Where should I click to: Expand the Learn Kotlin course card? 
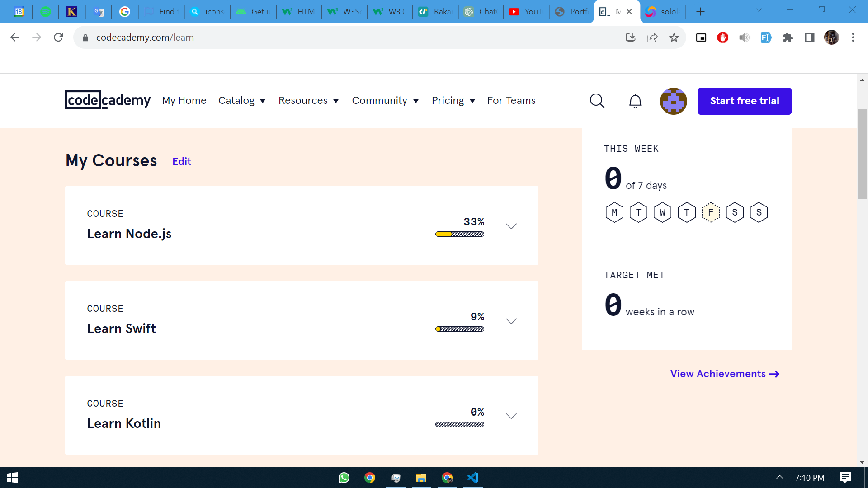click(511, 416)
